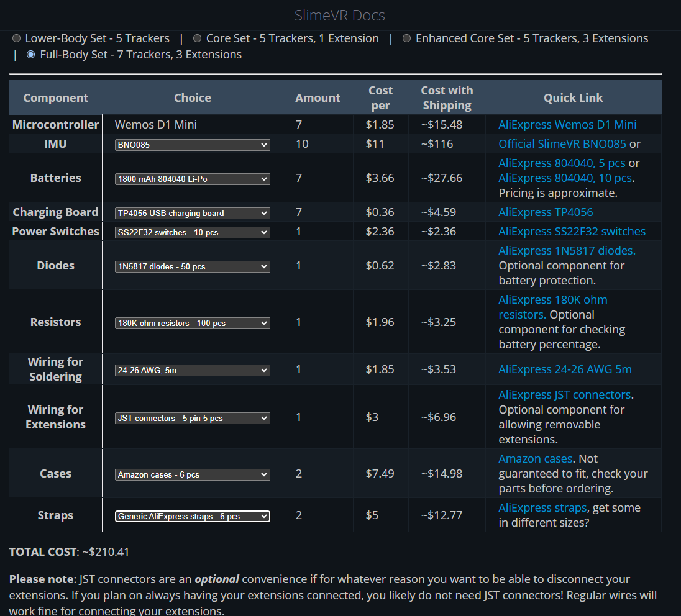Open AliExpress JST connectors link

(x=565, y=394)
